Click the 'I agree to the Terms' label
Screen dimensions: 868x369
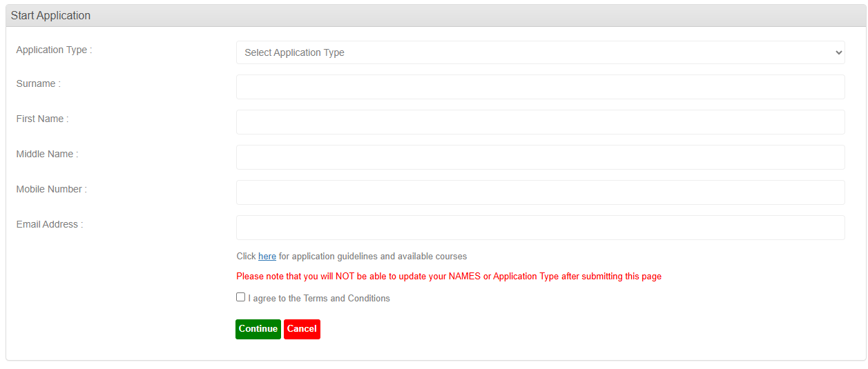319,299
